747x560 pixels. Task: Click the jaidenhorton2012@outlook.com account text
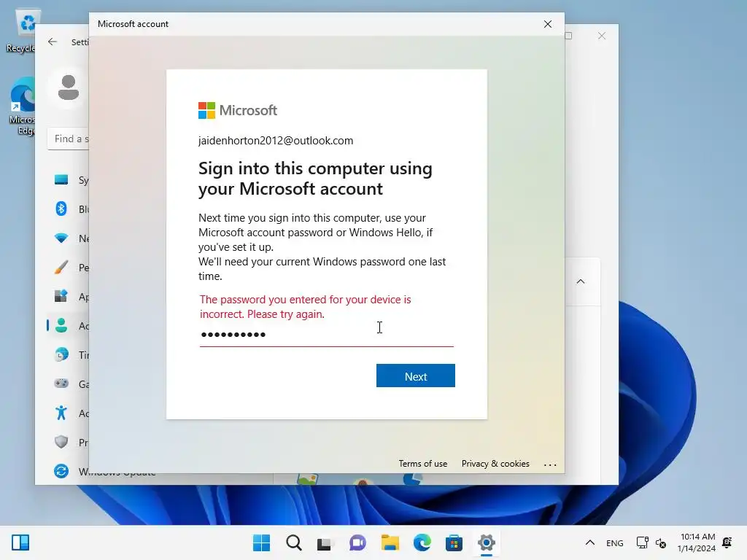coord(276,141)
